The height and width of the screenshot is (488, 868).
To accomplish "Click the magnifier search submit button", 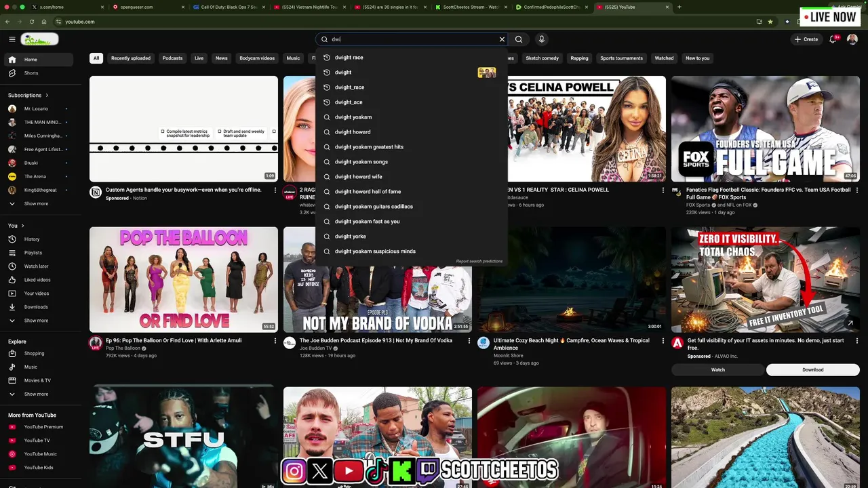I will point(519,39).
